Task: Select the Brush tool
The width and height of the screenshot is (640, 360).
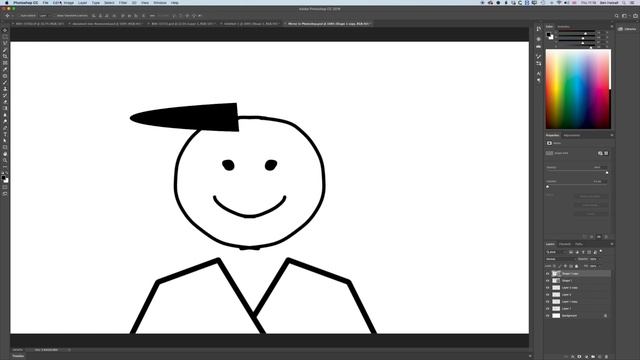Action: click(5, 82)
